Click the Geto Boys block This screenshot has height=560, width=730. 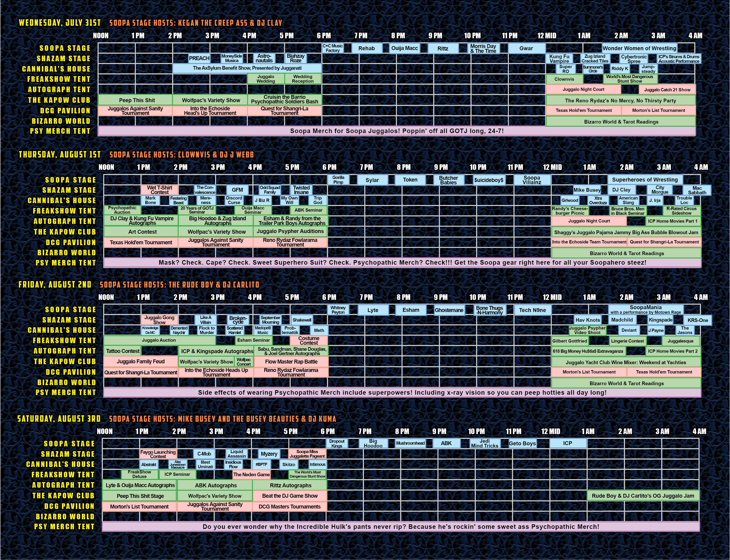point(522,443)
